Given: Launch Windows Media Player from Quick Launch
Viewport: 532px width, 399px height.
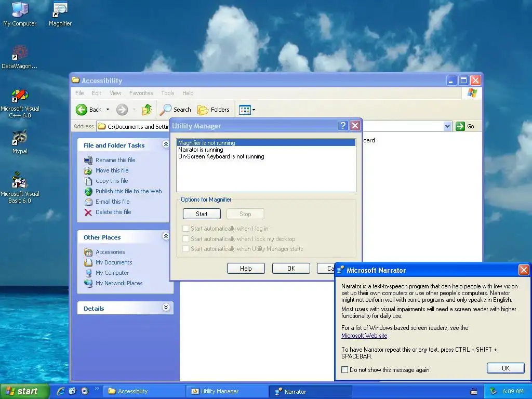Looking at the screenshot, I should pos(85,391).
